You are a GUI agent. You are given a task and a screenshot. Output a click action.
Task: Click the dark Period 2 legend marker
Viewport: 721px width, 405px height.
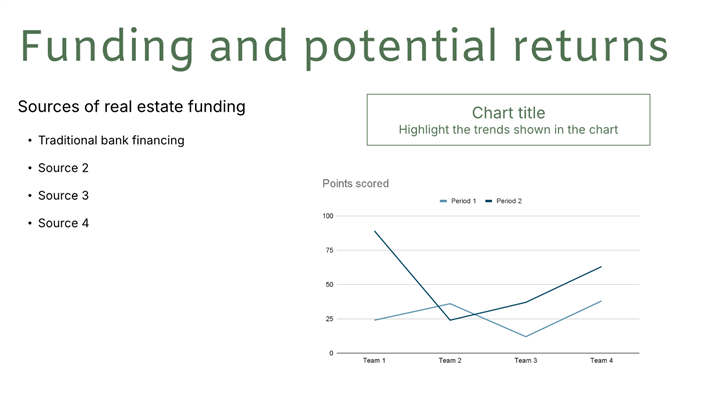(x=490, y=201)
